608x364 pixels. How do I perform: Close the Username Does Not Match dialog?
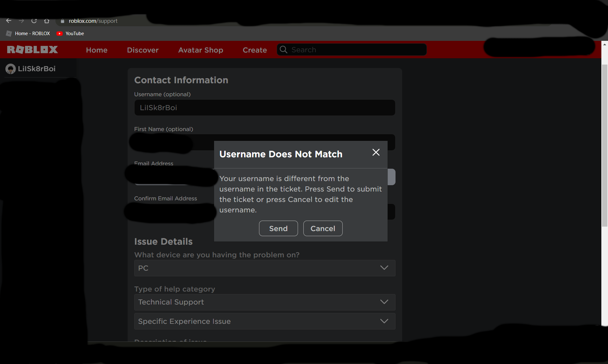click(x=376, y=153)
